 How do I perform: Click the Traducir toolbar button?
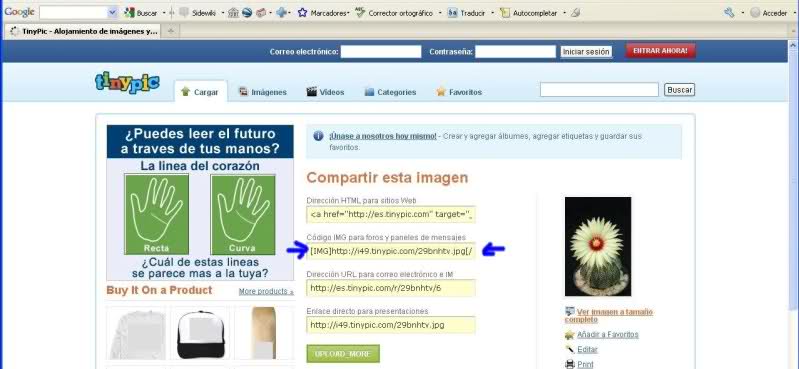[x=467, y=13]
